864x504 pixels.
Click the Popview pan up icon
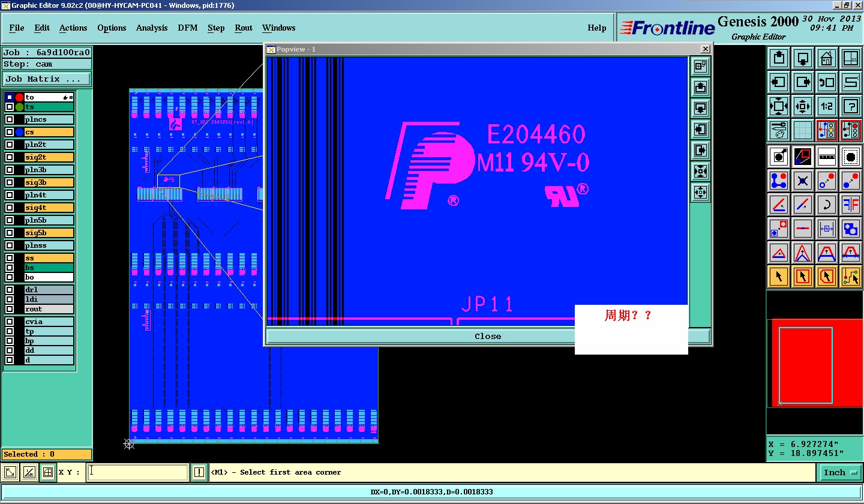pyautogui.click(x=700, y=88)
